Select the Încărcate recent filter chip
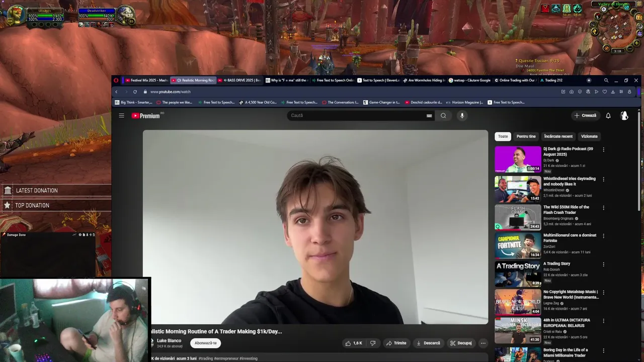The image size is (644, 362). tap(558, 136)
